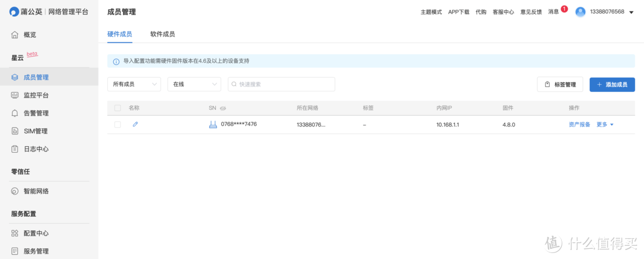Click the 告警管理 bell icon
Screen dimensions: 644x259
point(15,113)
